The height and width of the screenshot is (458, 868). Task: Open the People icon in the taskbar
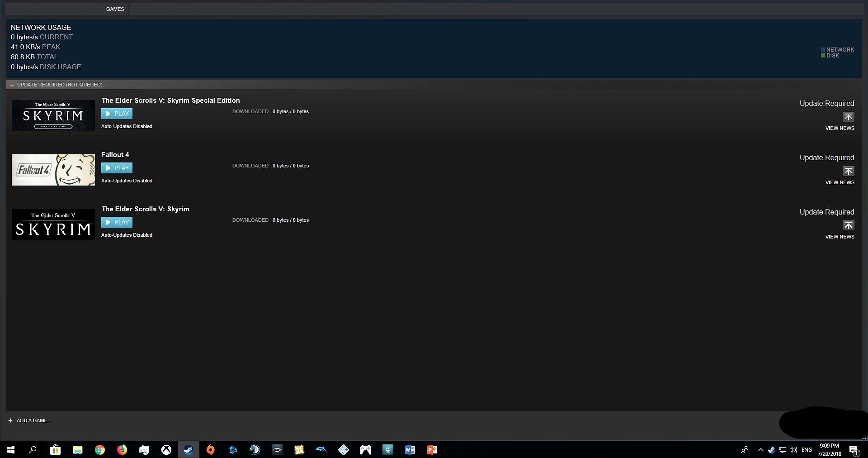[744, 450]
